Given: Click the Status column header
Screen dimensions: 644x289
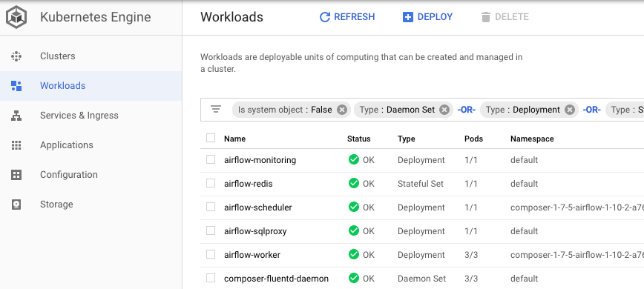Looking at the screenshot, I should 358,139.
